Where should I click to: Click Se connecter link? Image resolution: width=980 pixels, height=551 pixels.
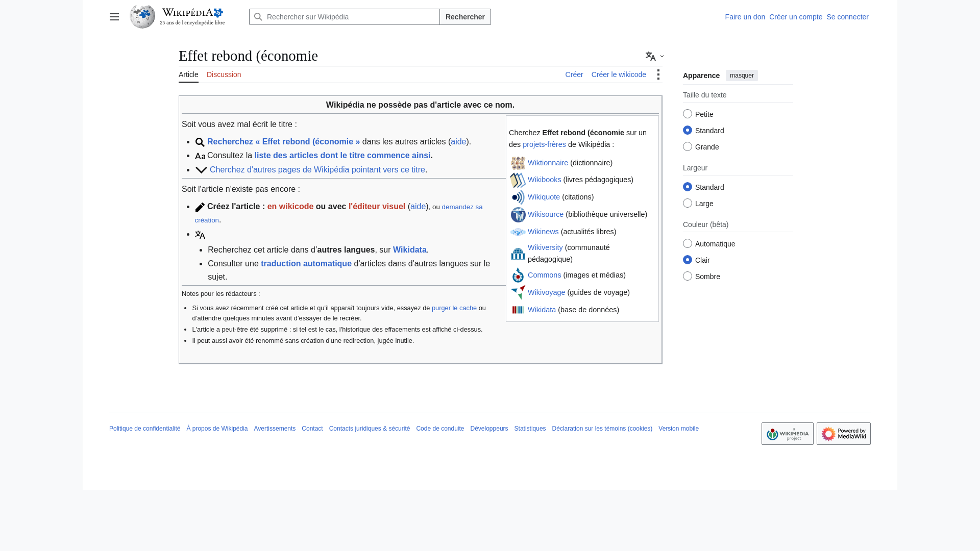coord(847,17)
